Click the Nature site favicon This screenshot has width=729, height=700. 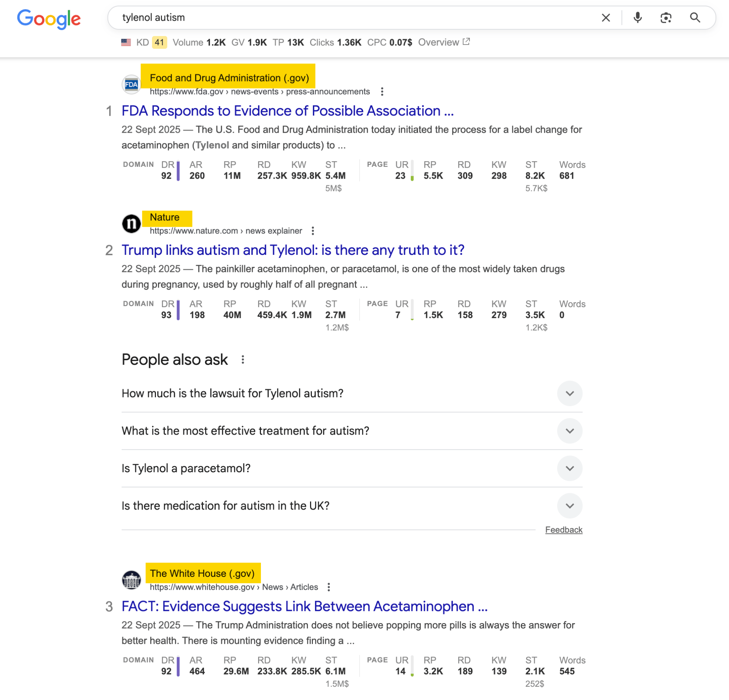(131, 223)
